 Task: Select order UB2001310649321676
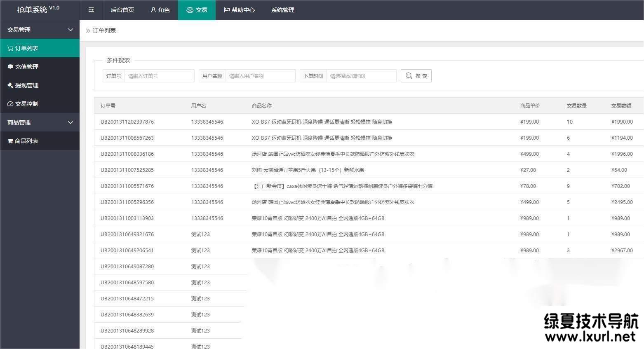[x=127, y=234]
